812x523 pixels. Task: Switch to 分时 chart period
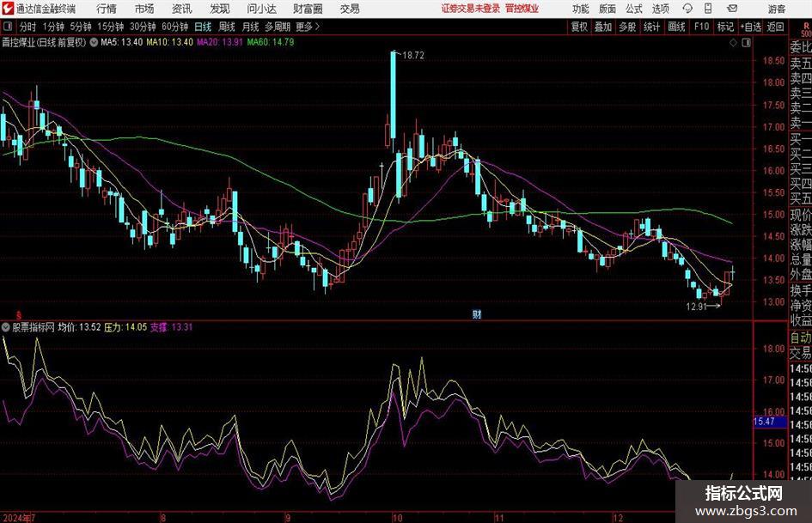click(x=27, y=27)
